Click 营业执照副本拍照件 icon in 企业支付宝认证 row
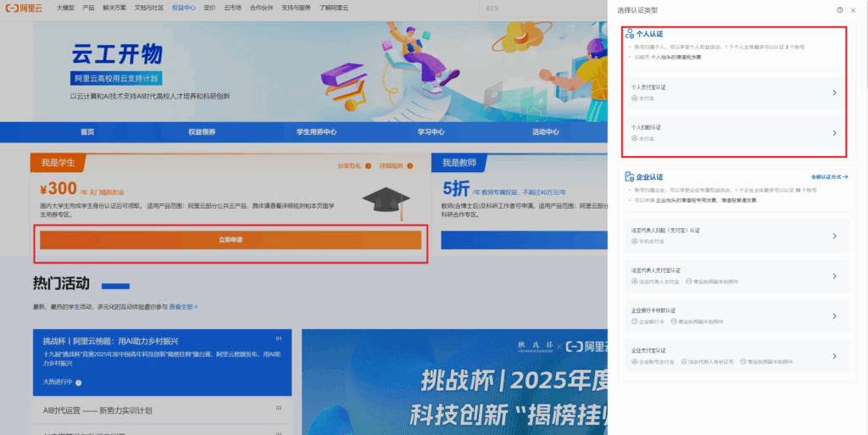 tap(743, 361)
